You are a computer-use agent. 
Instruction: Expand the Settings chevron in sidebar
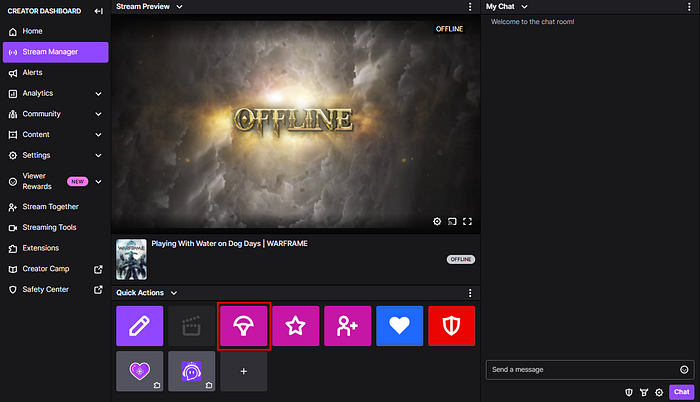(x=98, y=155)
